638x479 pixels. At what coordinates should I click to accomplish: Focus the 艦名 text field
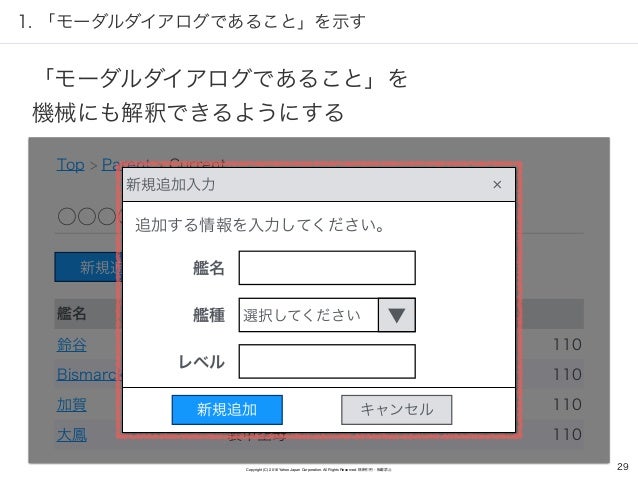[327, 268]
